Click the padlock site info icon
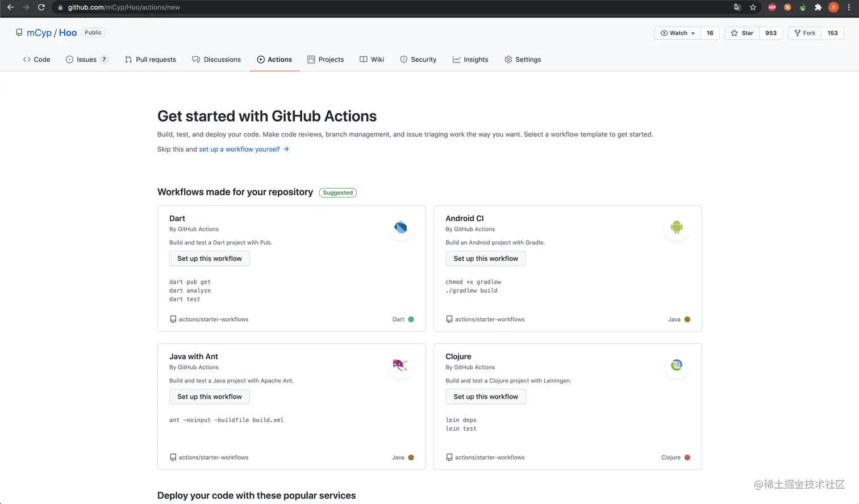Viewport: 859px width, 504px height. coord(60,7)
